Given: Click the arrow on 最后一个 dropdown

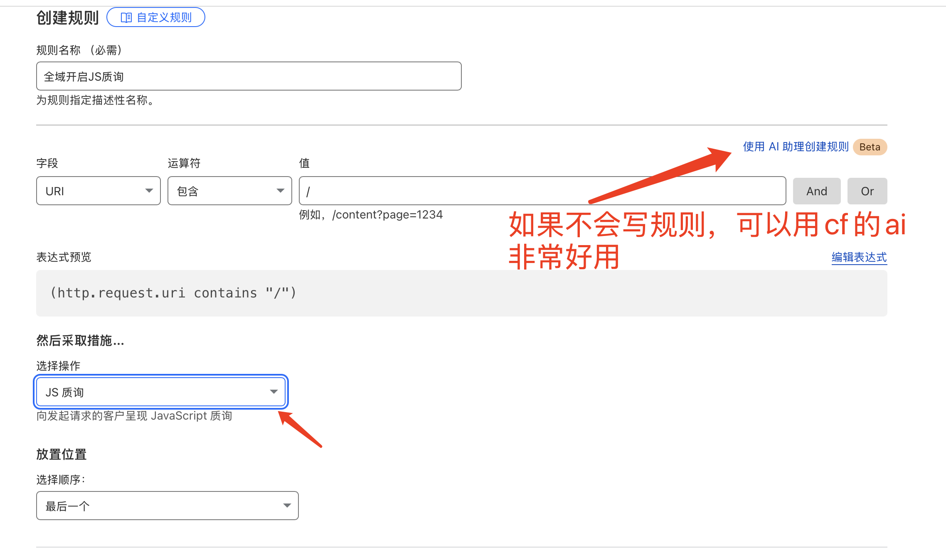Looking at the screenshot, I should pyautogui.click(x=287, y=506).
